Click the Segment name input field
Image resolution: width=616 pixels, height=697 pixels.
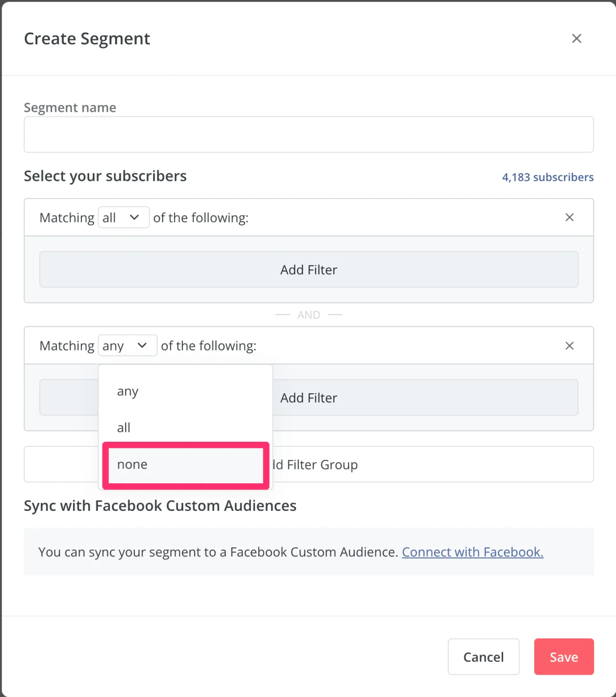click(308, 134)
